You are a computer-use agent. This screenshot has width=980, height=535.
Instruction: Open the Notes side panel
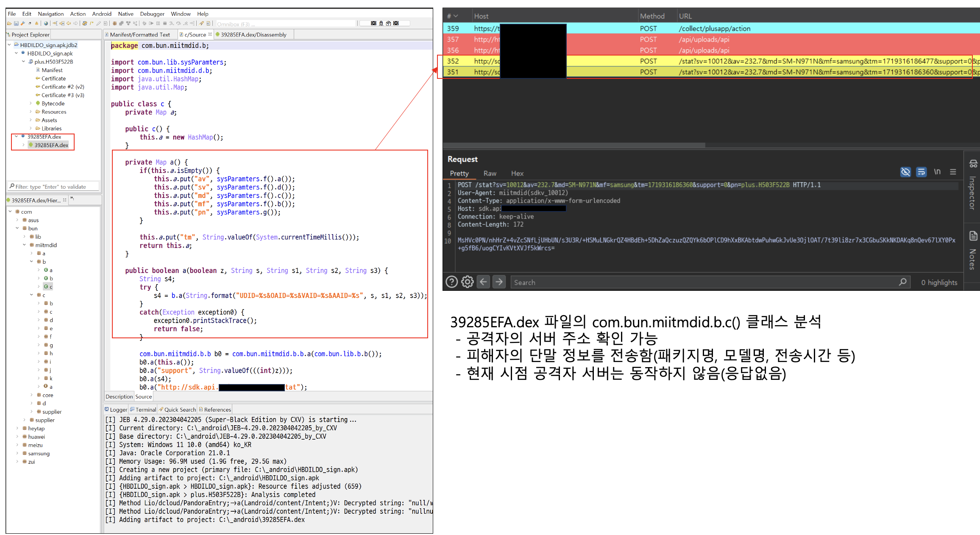click(x=972, y=250)
